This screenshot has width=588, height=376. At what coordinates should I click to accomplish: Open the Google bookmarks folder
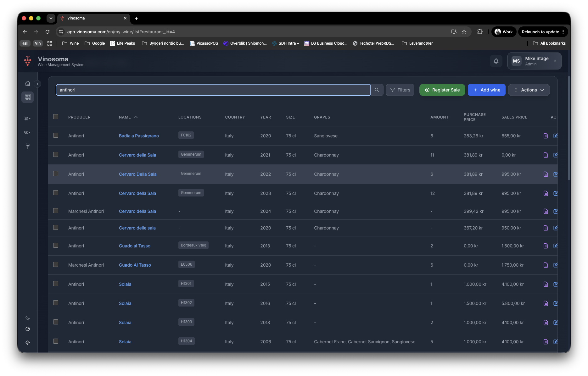point(95,43)
